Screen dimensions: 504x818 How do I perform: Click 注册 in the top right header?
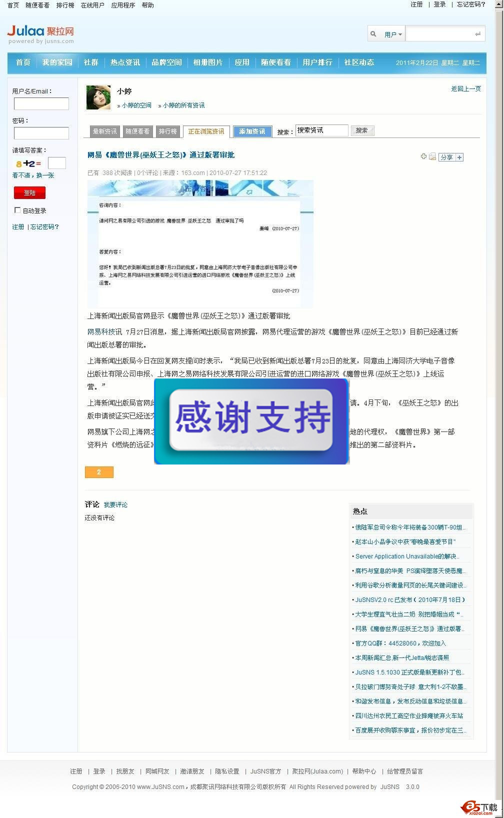click(416, 4)
